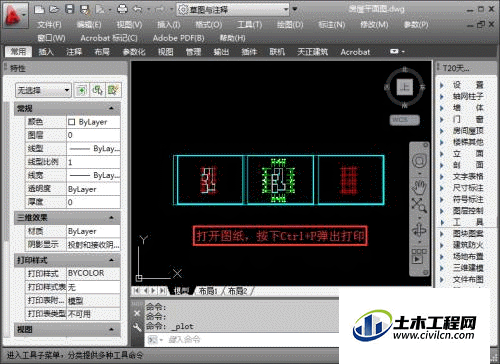This screenshot has width=500, height=364.
Task: Click the Redo arrow icon
Action: coord(160,9)
